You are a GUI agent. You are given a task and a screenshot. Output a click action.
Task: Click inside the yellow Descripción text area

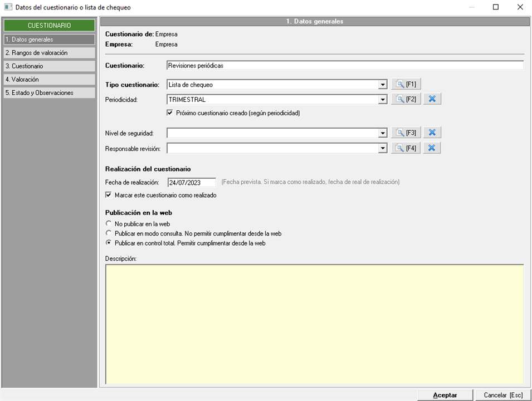click(314, 324)
